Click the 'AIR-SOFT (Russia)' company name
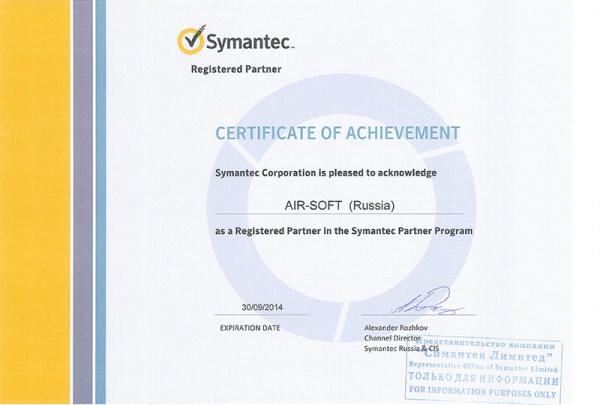The width and height of the screenshot is (600, 405). pyautogui.click(x=339, y=206)
